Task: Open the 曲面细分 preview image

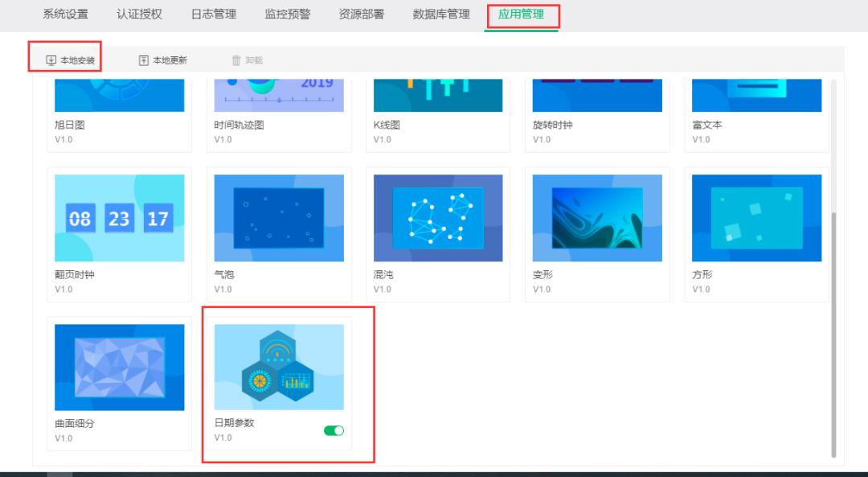Action: [x=119, y=367]
